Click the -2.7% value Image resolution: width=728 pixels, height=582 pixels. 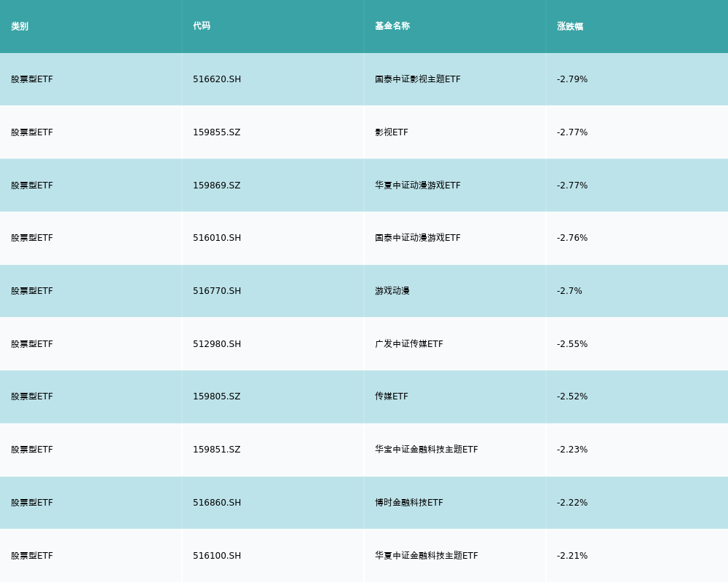pos(569,291)
